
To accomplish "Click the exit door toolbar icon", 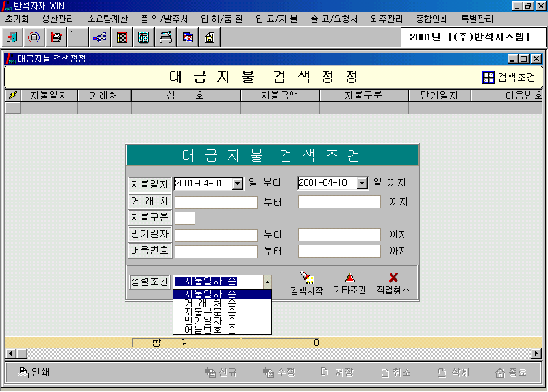I will (x=12, y=37).
